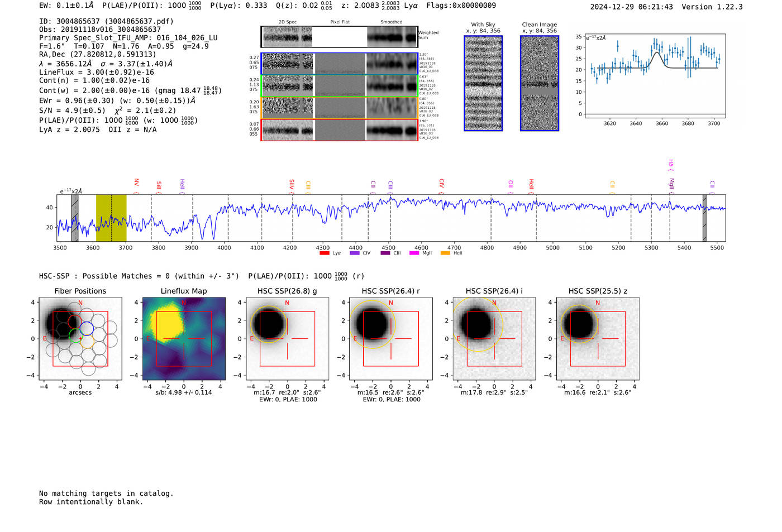The image size is (782, 532).
Task: Click the hatched gray band near 5460
Action: click(704, 218)
